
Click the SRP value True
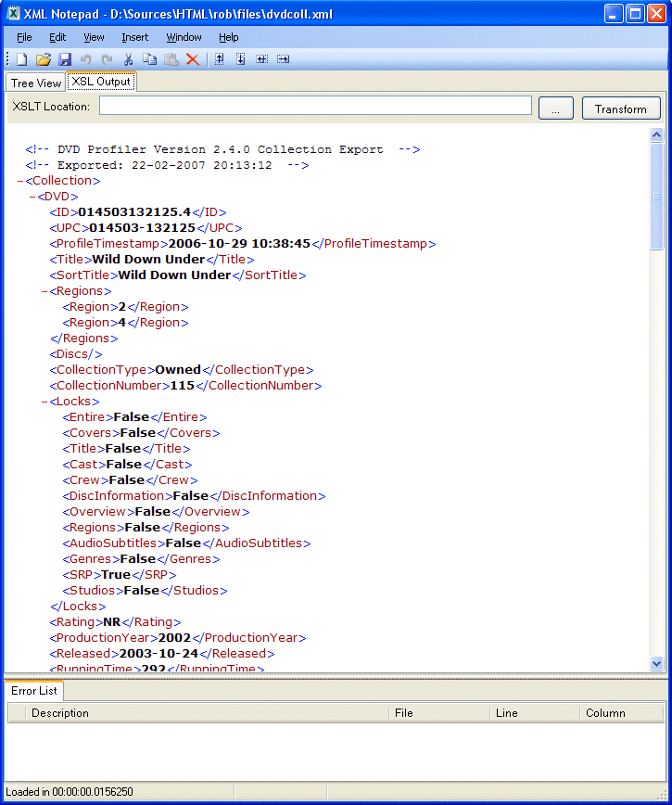coord(116,575)
